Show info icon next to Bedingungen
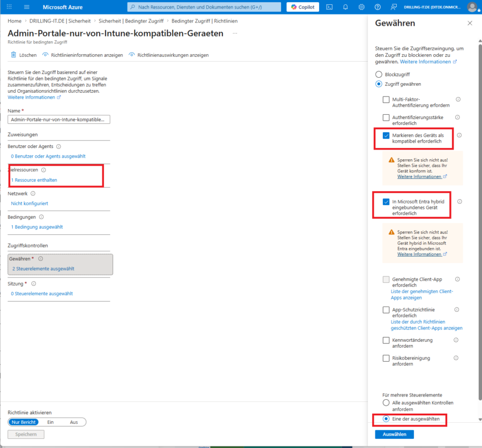482x448 pixels. pyautogui.click(x=41, y=217)
